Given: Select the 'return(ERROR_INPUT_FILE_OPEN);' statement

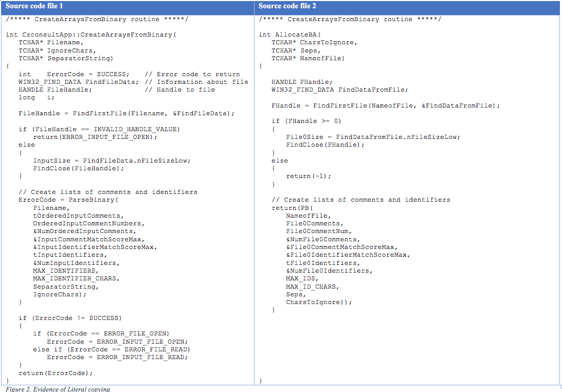Looking at the screenshot, I should (95, 137).
